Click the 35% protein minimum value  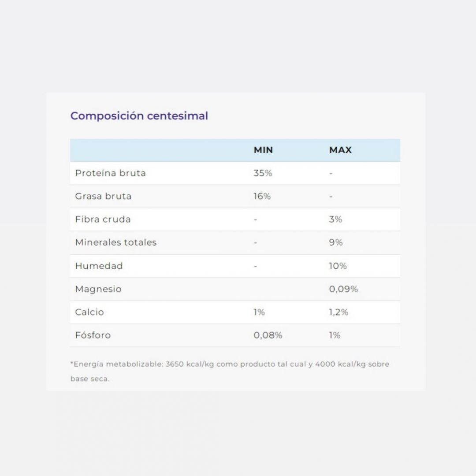263,173
